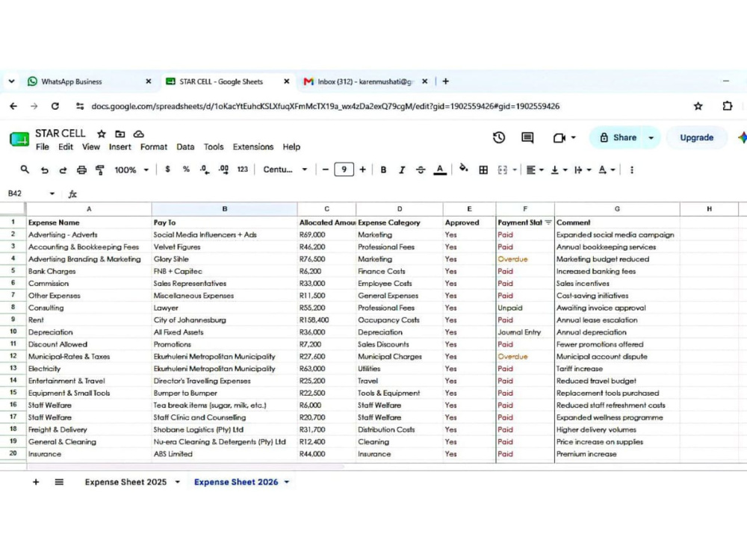747x560 pixels.
Task: Open the text color picker
Action: coord(440,170)
